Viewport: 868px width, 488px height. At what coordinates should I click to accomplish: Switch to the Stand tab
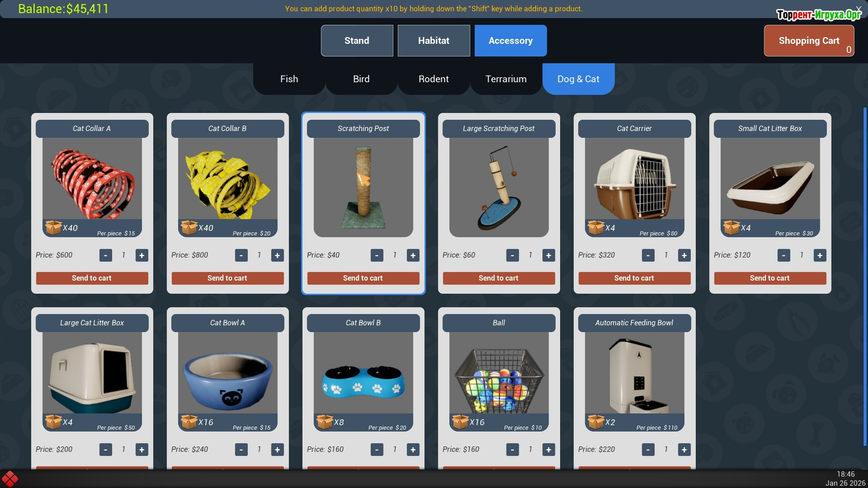(x=357, y=41)
